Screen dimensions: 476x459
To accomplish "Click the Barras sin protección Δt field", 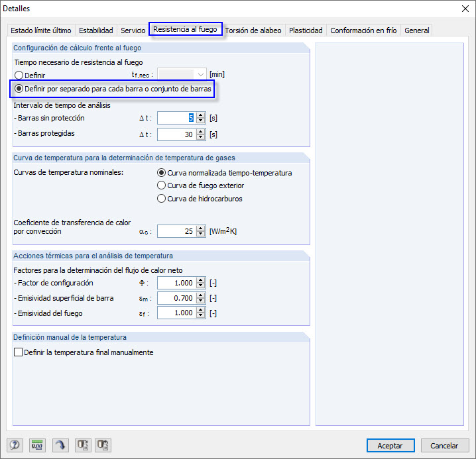I will click(177, 118).
